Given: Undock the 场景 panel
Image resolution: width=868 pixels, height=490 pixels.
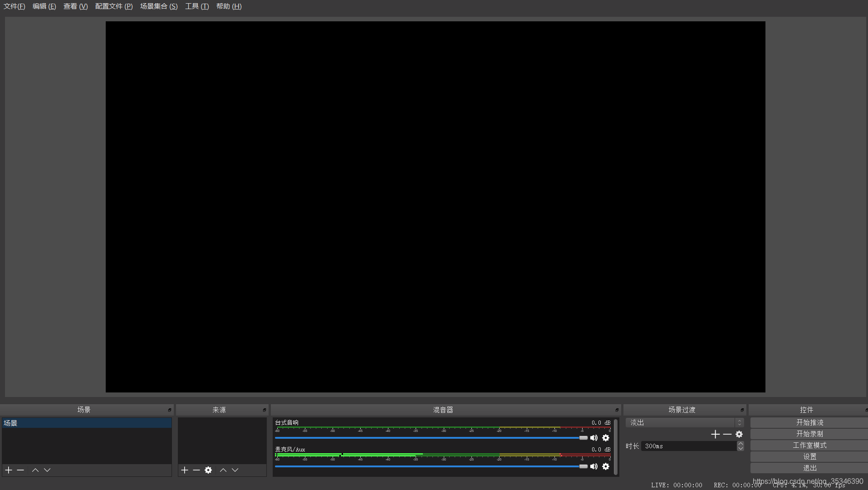Looking at the screenshot, I should (x=170, y=410).
